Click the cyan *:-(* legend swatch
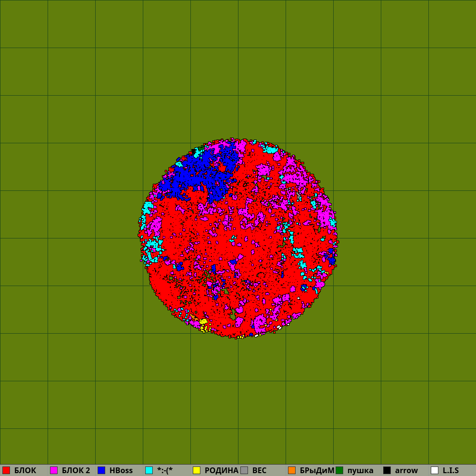Screen dimensions: 476x476 pos(149,470)
